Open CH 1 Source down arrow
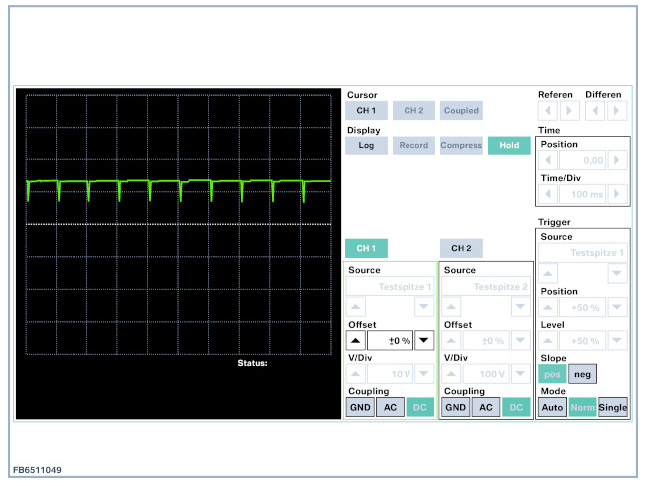 tap(424, 307)
